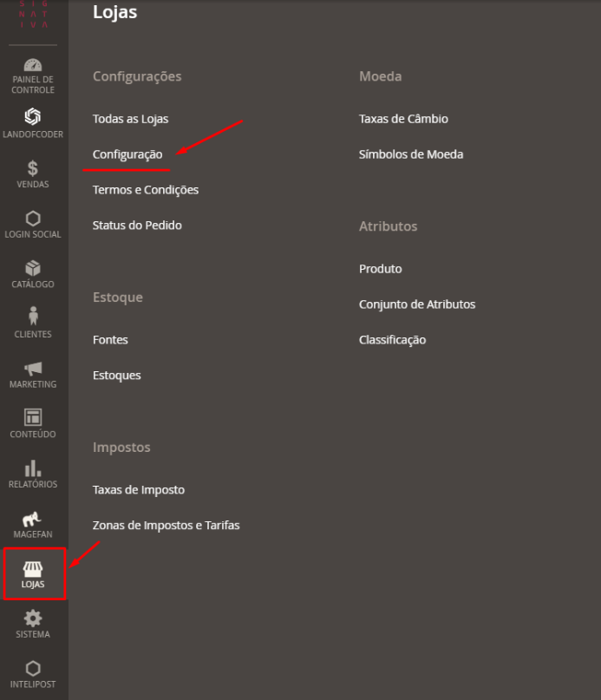Open the Configuração link

pos(127,154)
